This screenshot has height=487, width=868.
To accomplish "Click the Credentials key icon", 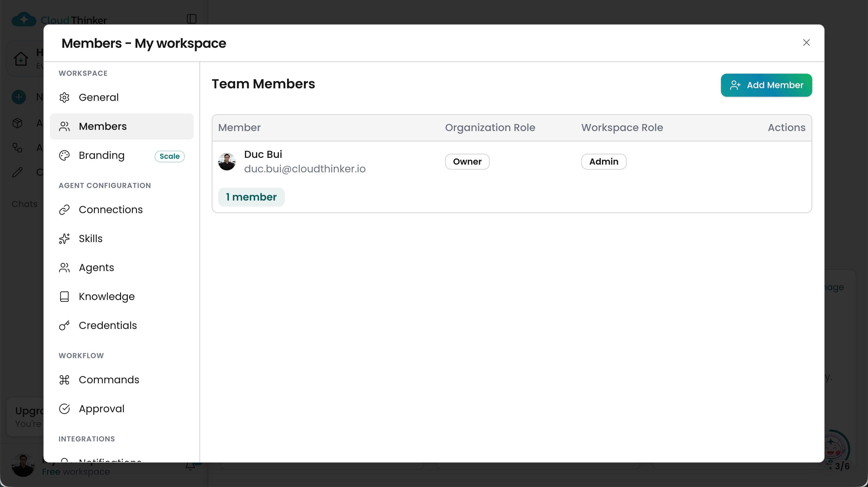I will pos(64,326).
